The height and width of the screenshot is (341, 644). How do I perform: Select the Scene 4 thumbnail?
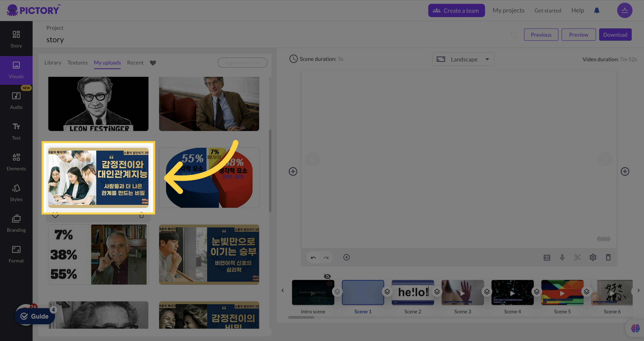coord(512,292)
